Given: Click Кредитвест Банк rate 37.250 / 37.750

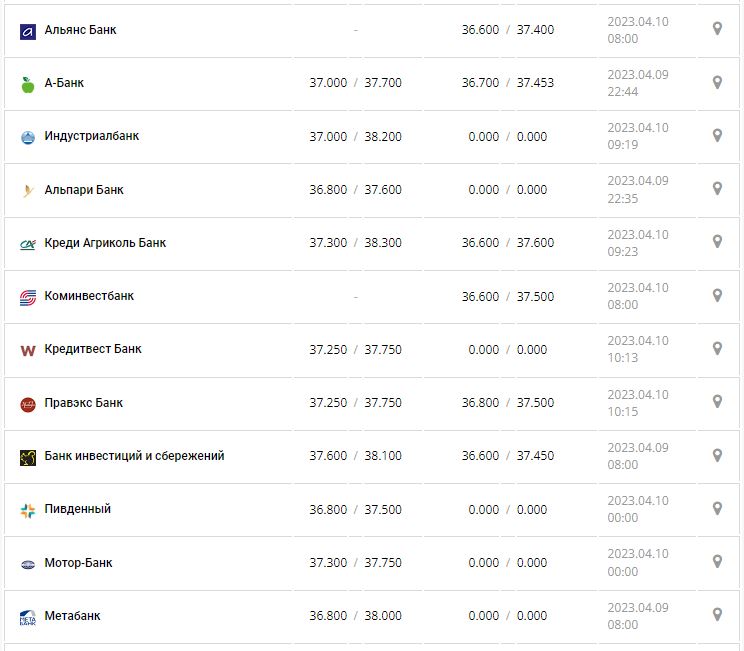Looking at the screenshot, I should click(x=355, y=350).
